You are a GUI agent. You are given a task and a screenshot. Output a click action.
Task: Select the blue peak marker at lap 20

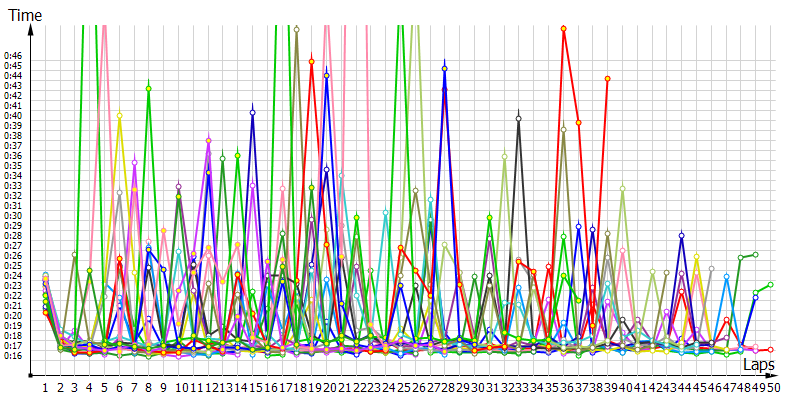tap(327, 75)
